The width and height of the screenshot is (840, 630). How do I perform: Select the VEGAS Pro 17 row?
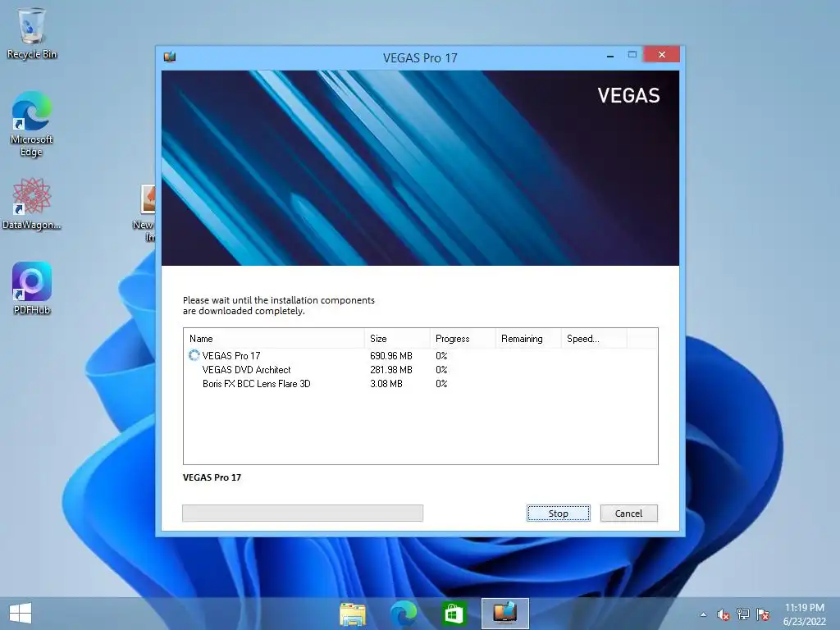(x=421, y=356)
